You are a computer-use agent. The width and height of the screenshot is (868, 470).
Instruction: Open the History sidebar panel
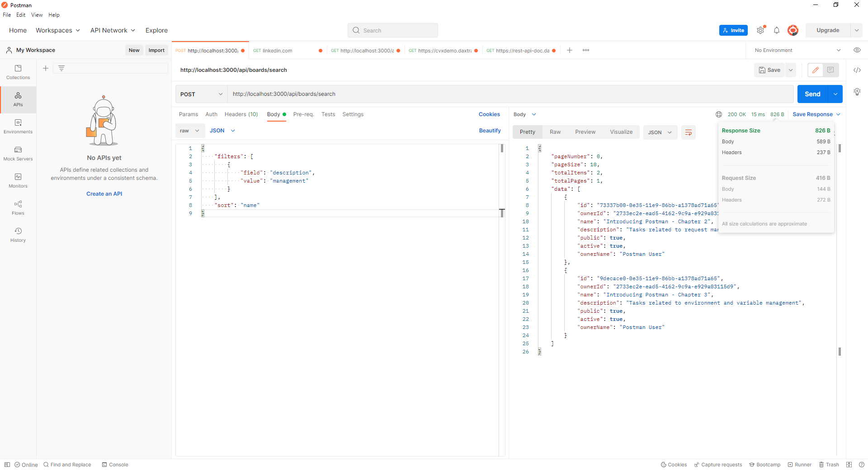(x=18, y=235)
